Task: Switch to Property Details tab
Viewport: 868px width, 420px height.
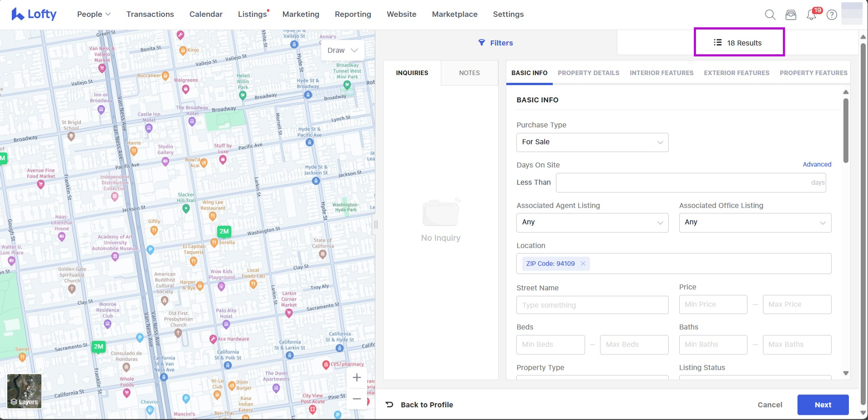Action: [x=588, y=73]
